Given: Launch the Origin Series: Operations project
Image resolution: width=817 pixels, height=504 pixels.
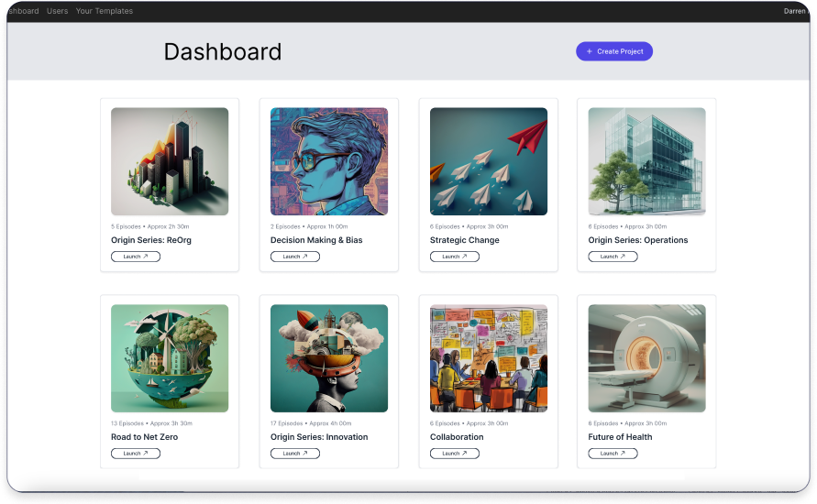Looking at the screenshot, I should pyautogui.click(x=613, y=257).
